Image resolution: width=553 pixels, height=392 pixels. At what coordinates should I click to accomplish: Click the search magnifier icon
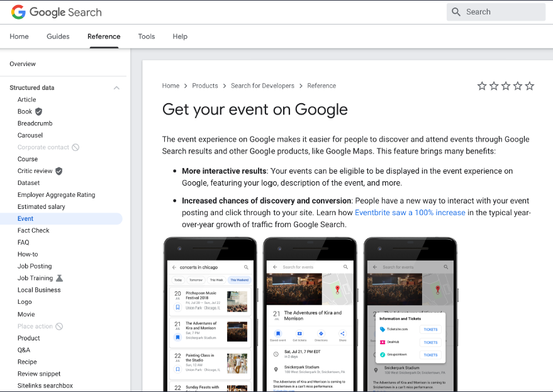pos(456,12)
